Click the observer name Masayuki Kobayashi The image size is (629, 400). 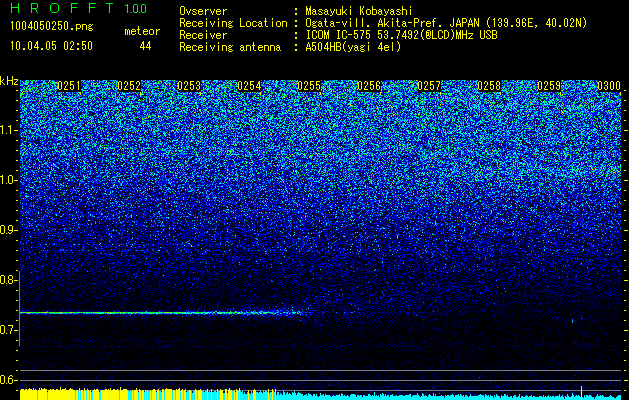pos(359,12)
